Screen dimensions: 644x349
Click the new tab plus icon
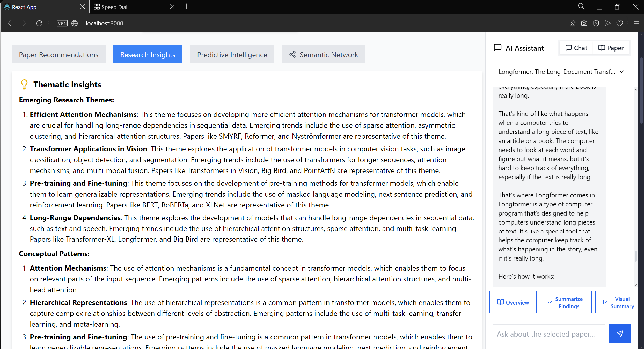(x=186, y=6)
